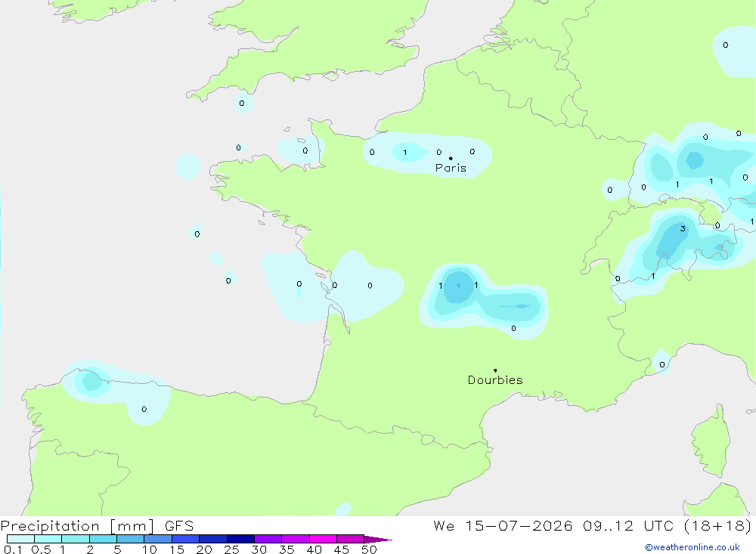Click the legend label '50'
Image resolution: width=756 pixels, height=554 pixels.
pos(369,549)
